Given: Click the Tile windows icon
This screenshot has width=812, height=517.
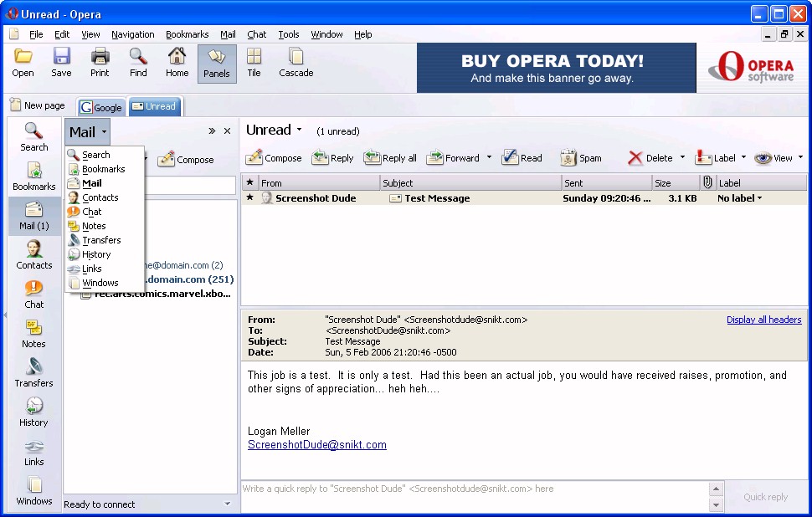Looking at the screenshot, I should coord(254,63).
